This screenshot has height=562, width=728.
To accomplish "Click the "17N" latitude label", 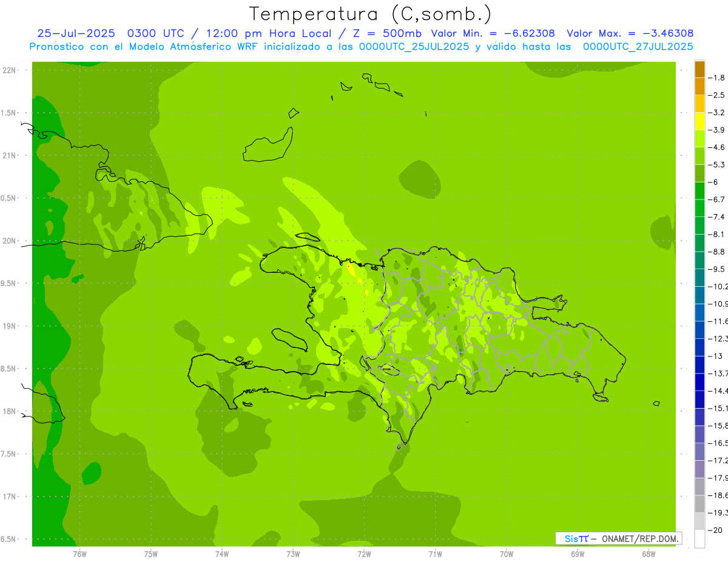I will click(x=9, y=497).
